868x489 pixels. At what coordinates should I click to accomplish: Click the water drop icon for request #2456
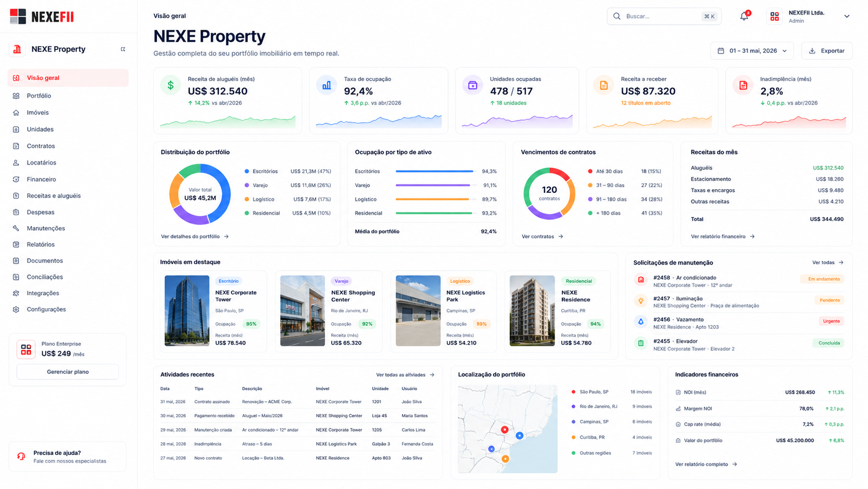(x=641, y=322)
